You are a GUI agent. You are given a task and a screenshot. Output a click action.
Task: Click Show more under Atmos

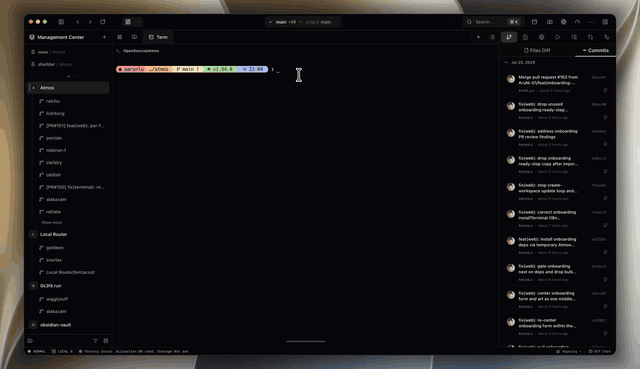pyautogui.click(x=51, y=222)
